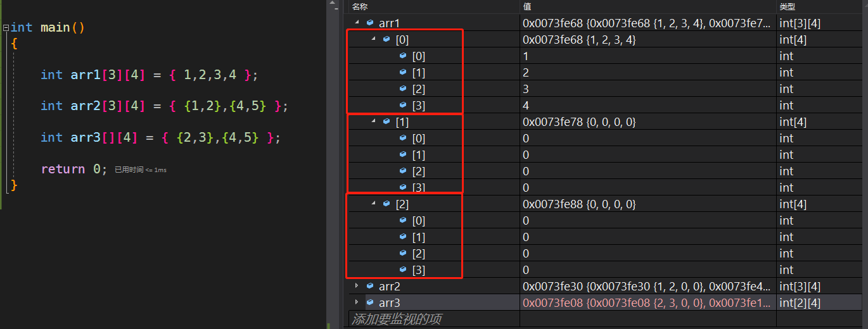The height and width of the screenshot is (329, 868).
Task: Click the cube icon of the element with value 1
Action: pyautogui.click(x=403, y=56)
